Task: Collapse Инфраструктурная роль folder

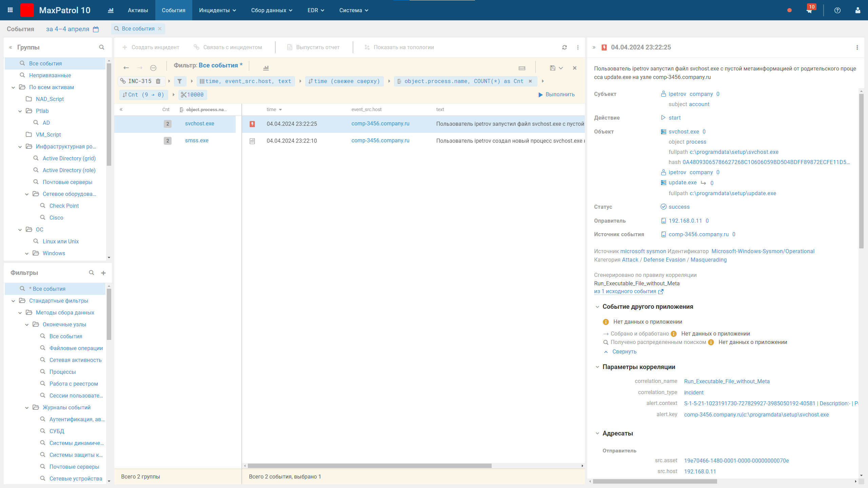Action: (x=20, y=146)
